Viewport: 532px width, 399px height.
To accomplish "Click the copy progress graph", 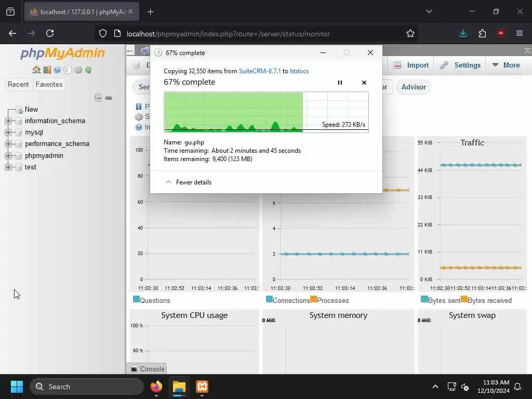I will 267,112.
